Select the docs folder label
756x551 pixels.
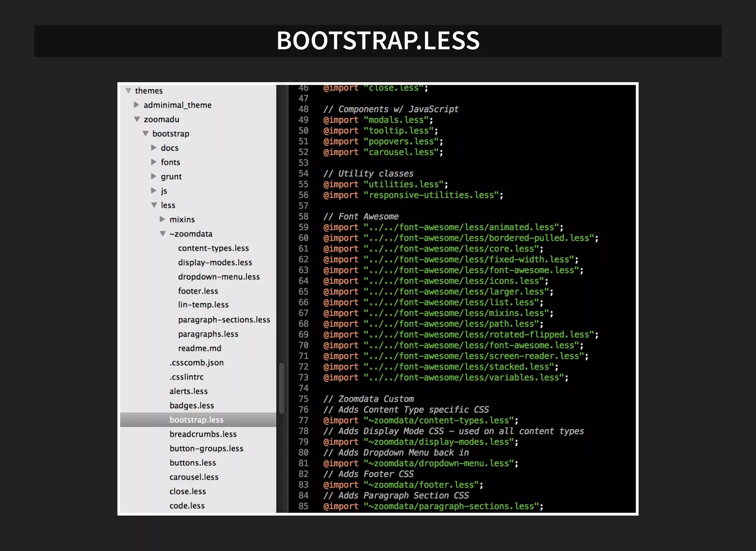(x=169, y=148)
